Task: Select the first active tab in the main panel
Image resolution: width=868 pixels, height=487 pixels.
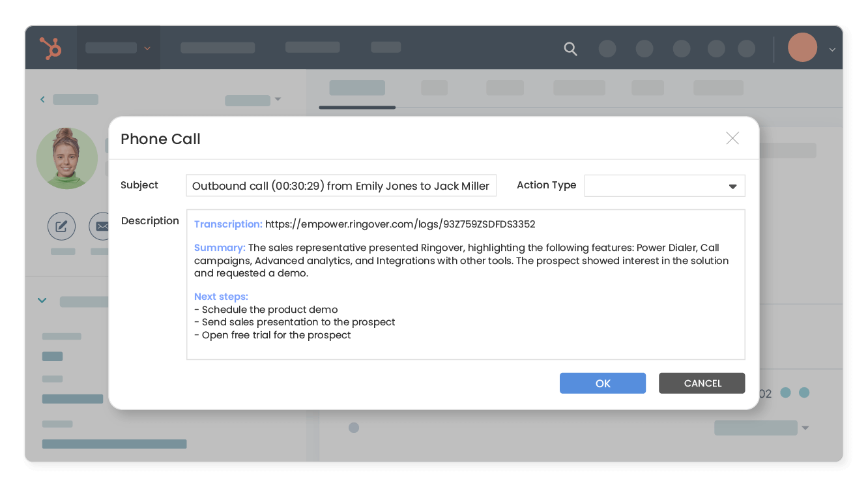Action: [x=356, y=88]
